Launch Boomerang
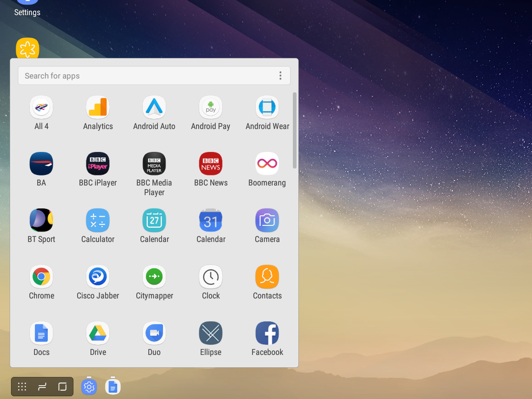The width and height of the screenshot is (532, 399). [267, 163]
